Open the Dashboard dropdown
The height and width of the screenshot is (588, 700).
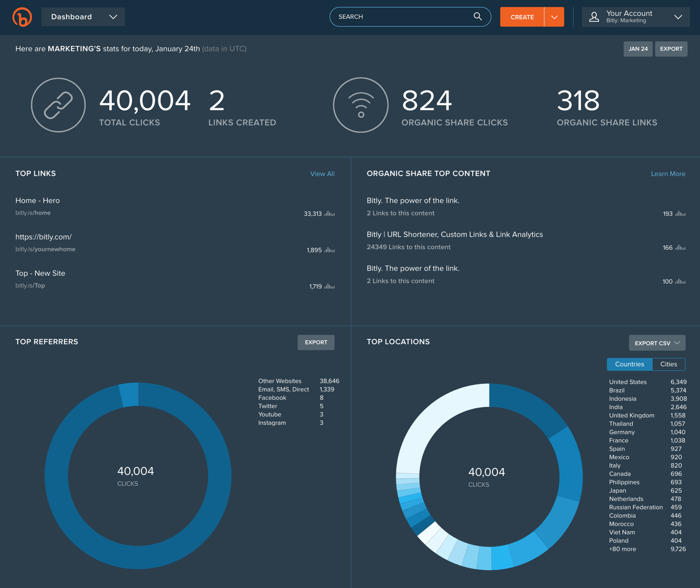tap(83, 16)
